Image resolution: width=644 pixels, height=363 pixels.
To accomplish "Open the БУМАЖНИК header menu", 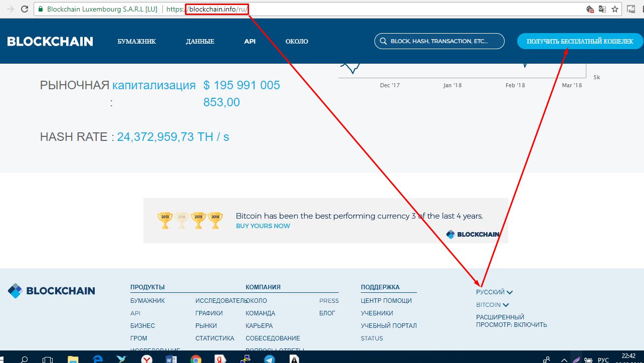I will (x=137, y=42).
